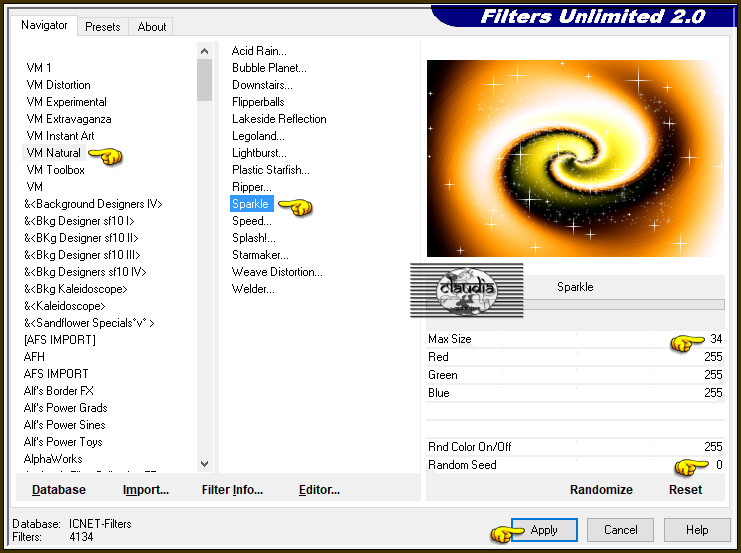Select [AFS IMPORT] category in brackets
The width and height of the screenshot is (741, 553).
coord(60,340)
